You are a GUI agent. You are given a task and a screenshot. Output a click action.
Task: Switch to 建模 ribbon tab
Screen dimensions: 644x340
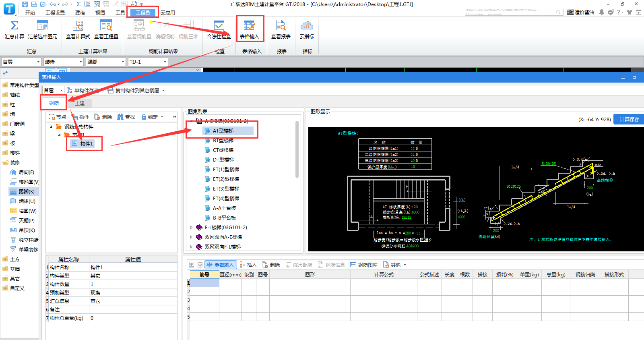[80, 12]
